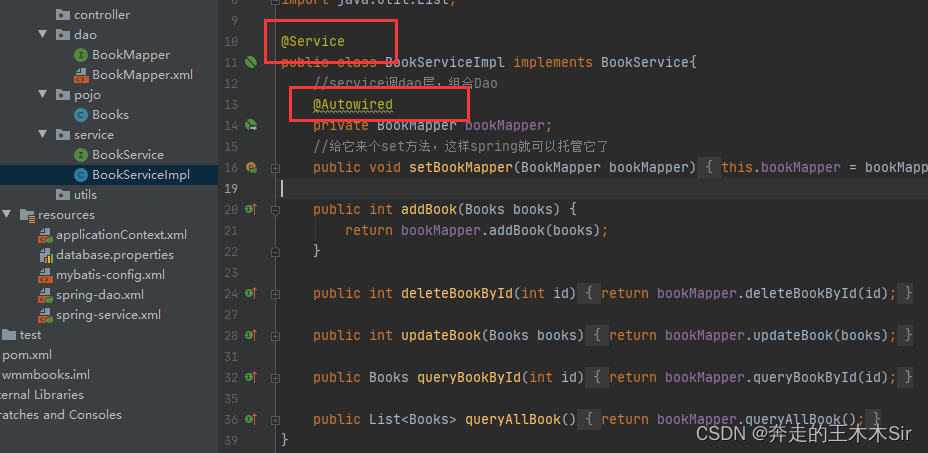Expand the folded setBookMapper method body
The height and width of the screenshot is (453, 928).
point(275,168)
